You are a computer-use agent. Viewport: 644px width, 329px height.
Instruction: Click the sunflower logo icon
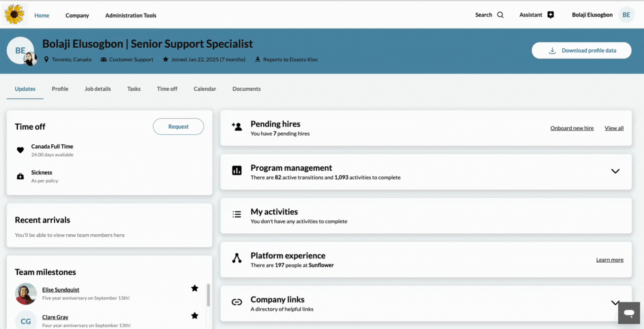14,14
